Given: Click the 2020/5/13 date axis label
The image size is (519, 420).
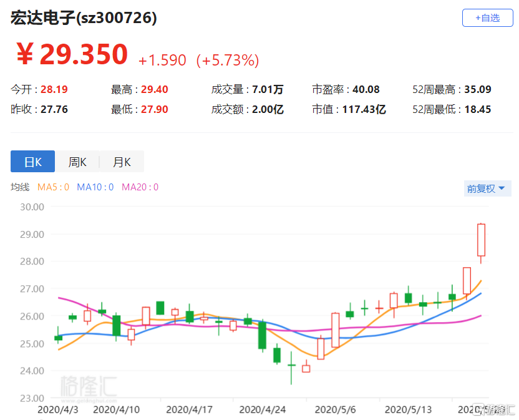Looking at the screenshot, I should coord(409,410).
